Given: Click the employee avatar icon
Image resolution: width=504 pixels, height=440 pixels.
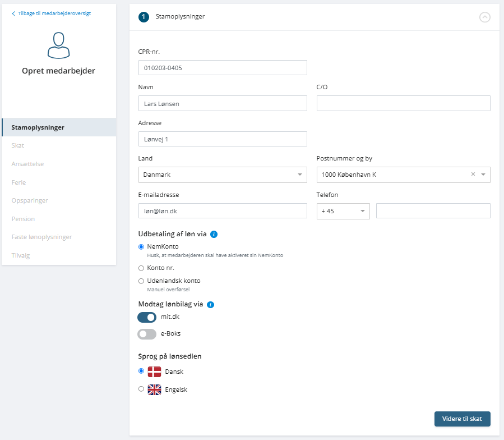Looking at the screenshot, I should [x=58, y=45].
